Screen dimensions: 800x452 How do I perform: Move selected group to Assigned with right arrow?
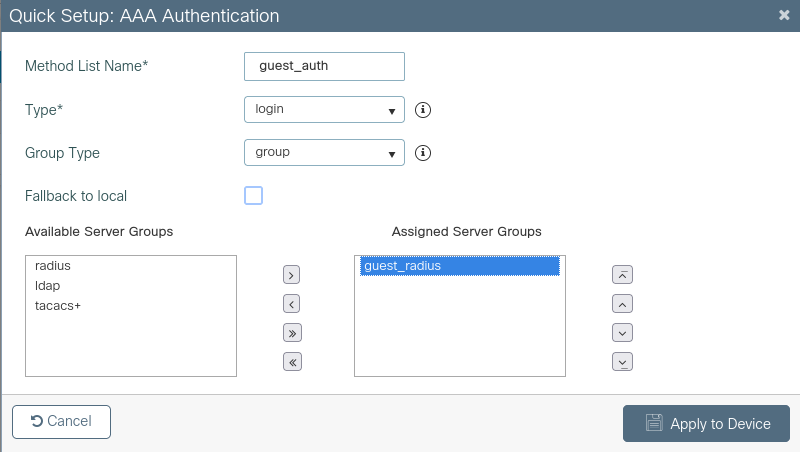point(292,275)
